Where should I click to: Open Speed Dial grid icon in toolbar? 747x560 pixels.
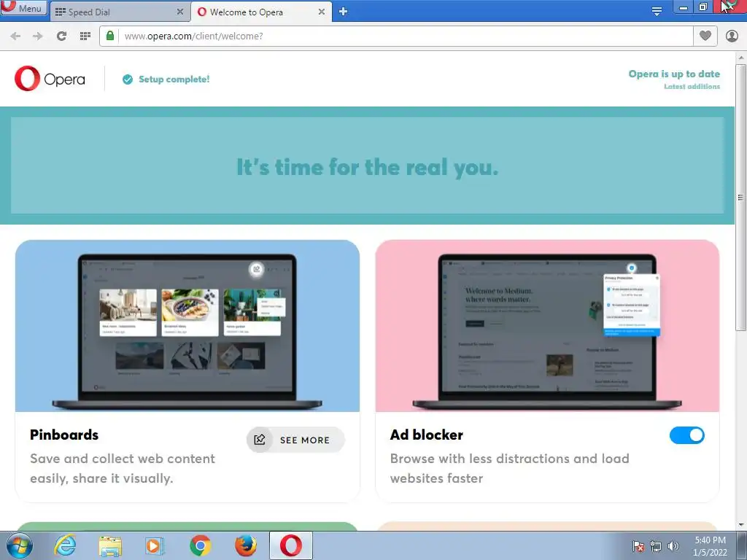tap(85, 36)
